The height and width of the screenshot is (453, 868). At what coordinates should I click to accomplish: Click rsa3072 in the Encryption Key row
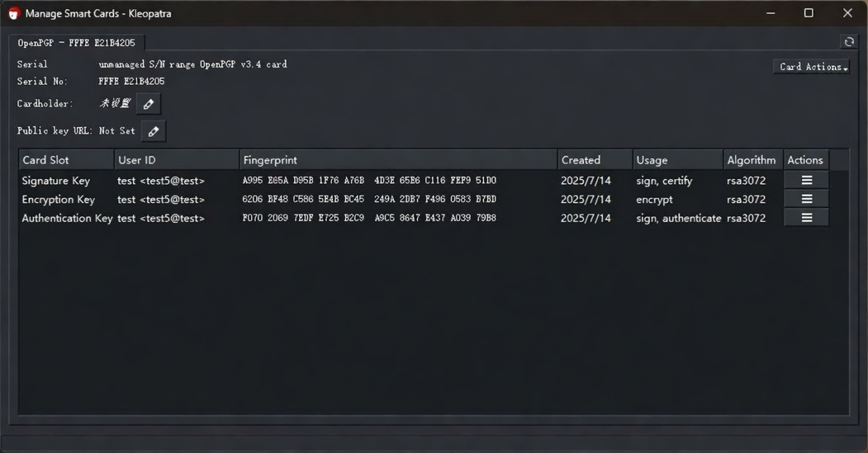(746, 200)
